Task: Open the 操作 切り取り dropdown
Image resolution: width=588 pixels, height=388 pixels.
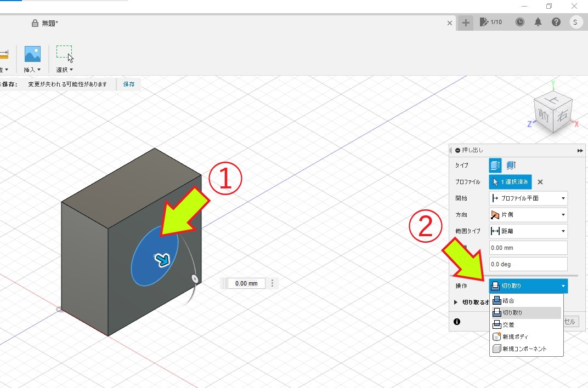Action: tap(528, 286)
